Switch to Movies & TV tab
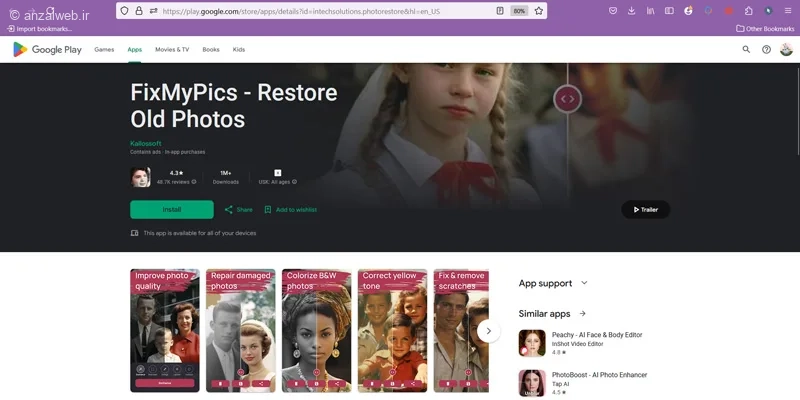This screenshot has width=800, height=400. point(172,49)
